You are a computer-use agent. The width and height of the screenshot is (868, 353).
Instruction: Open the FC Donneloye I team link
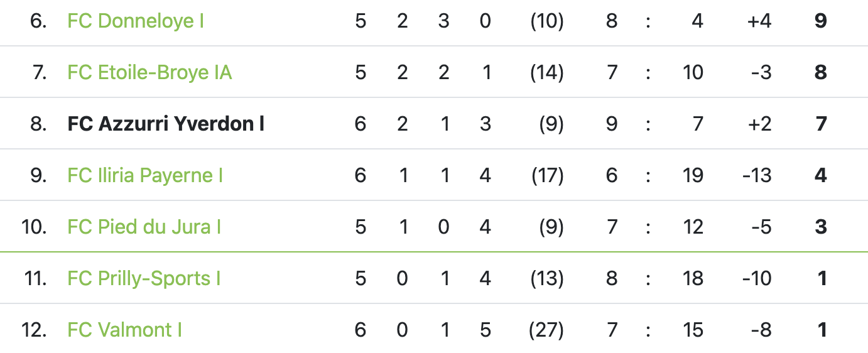point(135,21)
